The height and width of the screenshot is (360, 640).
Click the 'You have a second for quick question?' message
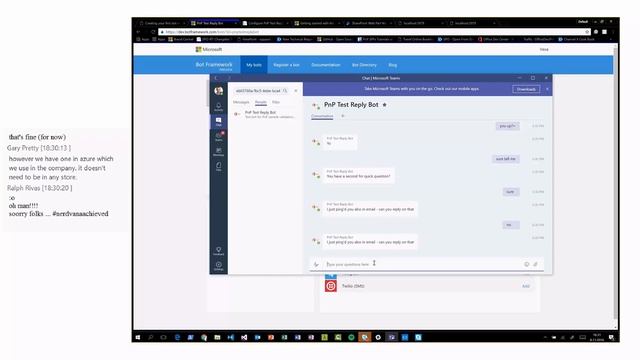[358, 175]
